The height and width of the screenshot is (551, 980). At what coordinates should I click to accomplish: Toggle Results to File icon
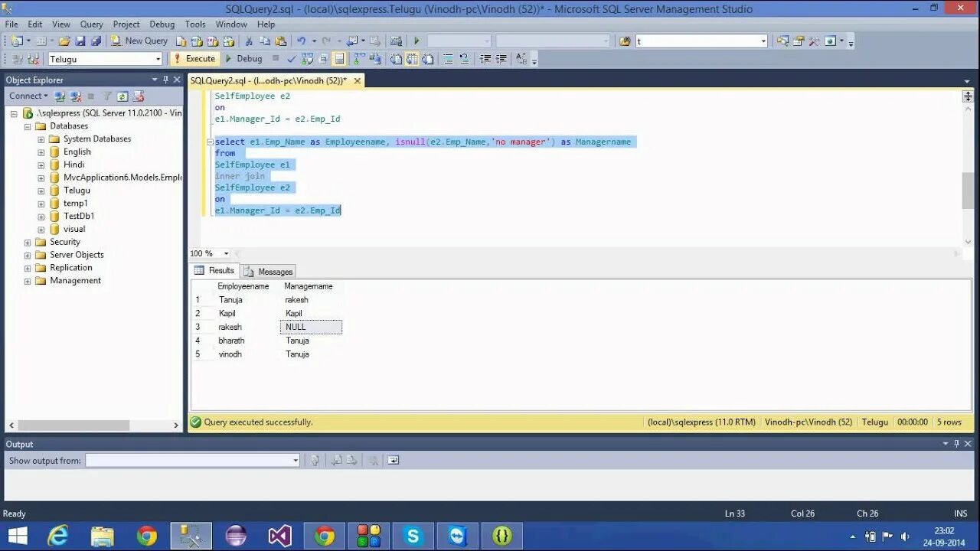click(x=427, y=59)
